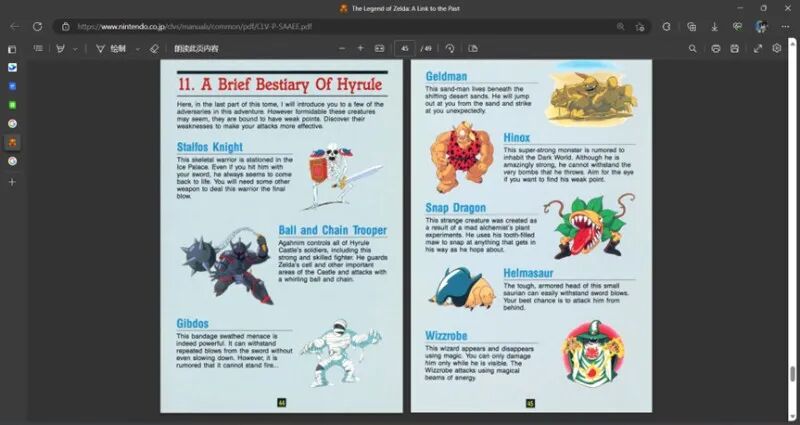
Task: Print the PDF document
Action: [x=716, y=48]
